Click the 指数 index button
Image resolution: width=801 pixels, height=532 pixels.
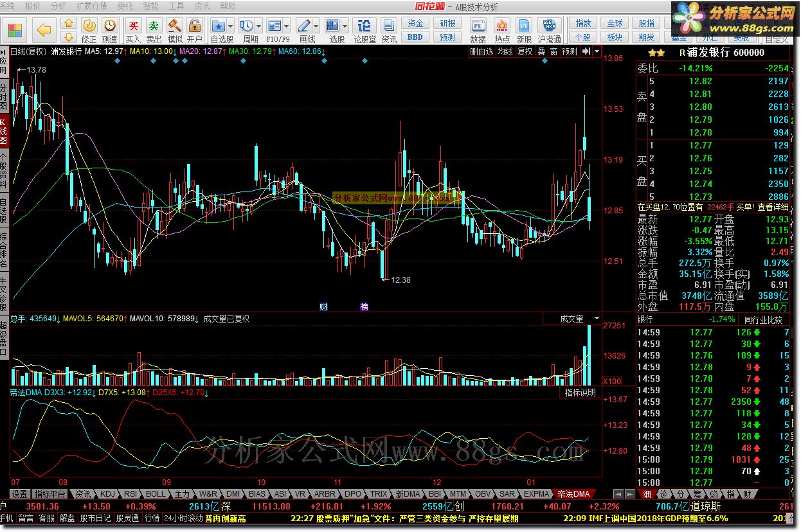click(583, 24)
